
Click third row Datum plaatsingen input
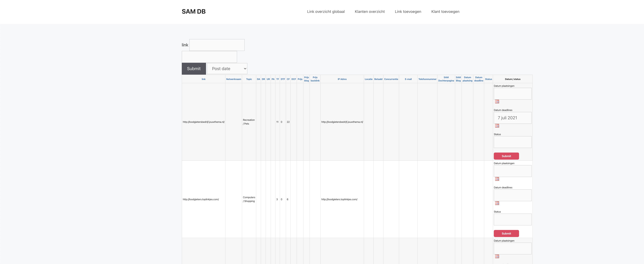pyautogui.click(x=512, y=248)
